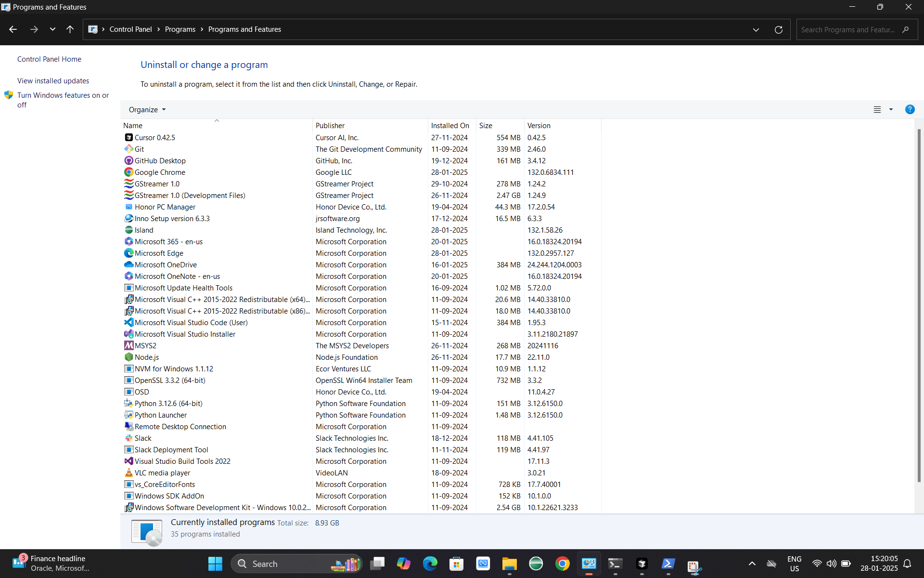The width and height of the screenshot is (924, 578).
Task: Open View installed updates
Action: pyautogui.click(x=53, y=80)
